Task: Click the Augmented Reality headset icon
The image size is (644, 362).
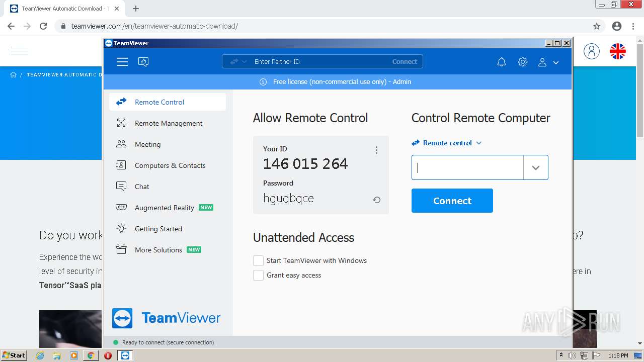Action: pos(121,208)
